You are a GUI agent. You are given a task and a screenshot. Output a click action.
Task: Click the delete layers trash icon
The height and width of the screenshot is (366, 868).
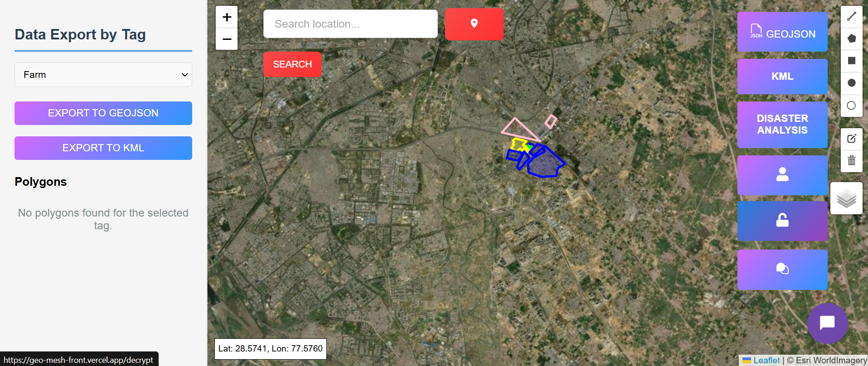point(851,161)
